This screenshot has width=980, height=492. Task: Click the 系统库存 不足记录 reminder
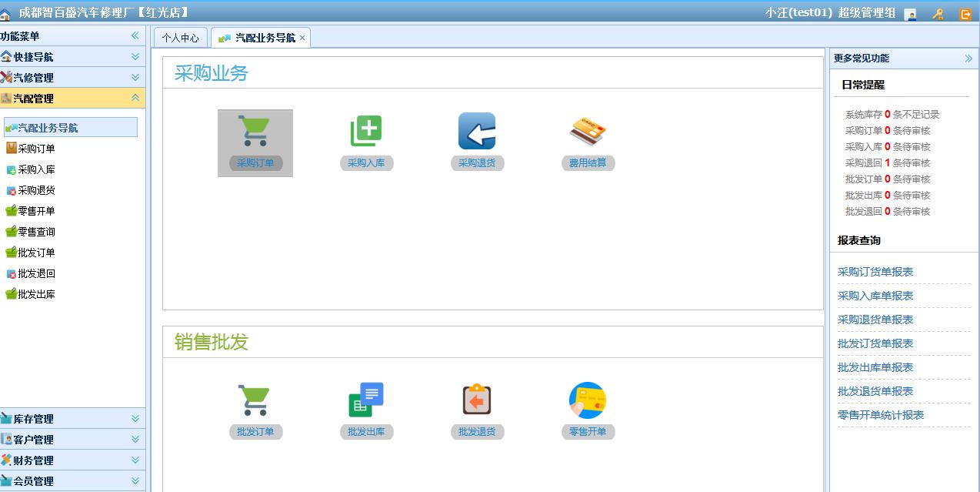892,114
